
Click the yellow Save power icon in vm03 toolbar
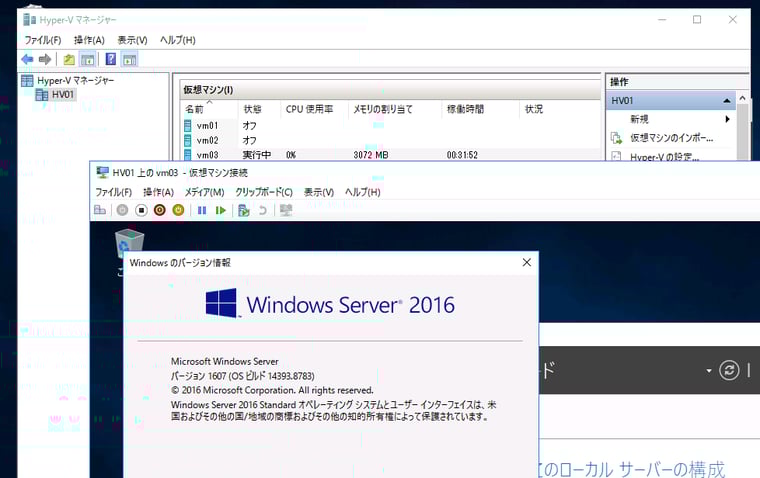178,210
